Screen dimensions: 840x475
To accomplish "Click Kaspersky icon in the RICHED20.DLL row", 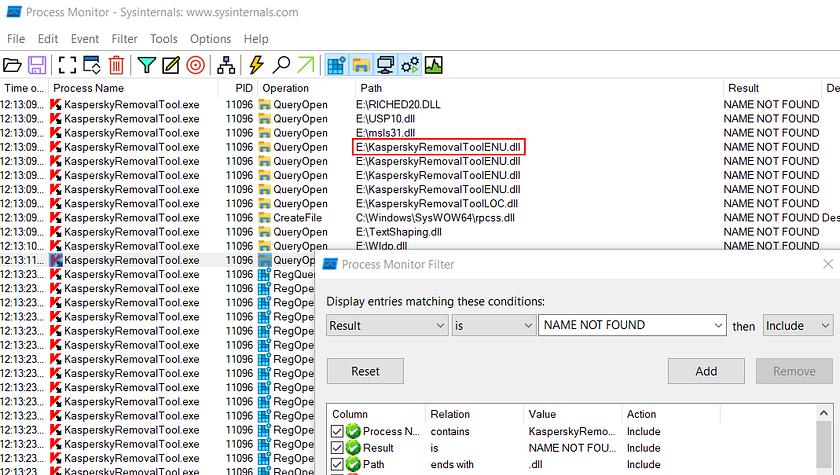I will coord(56,104).
